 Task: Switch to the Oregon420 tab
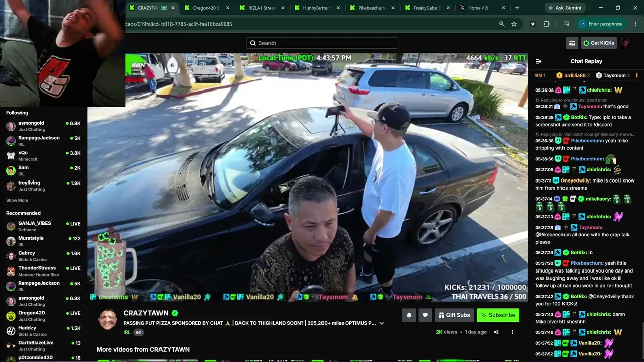click(206, 8)
